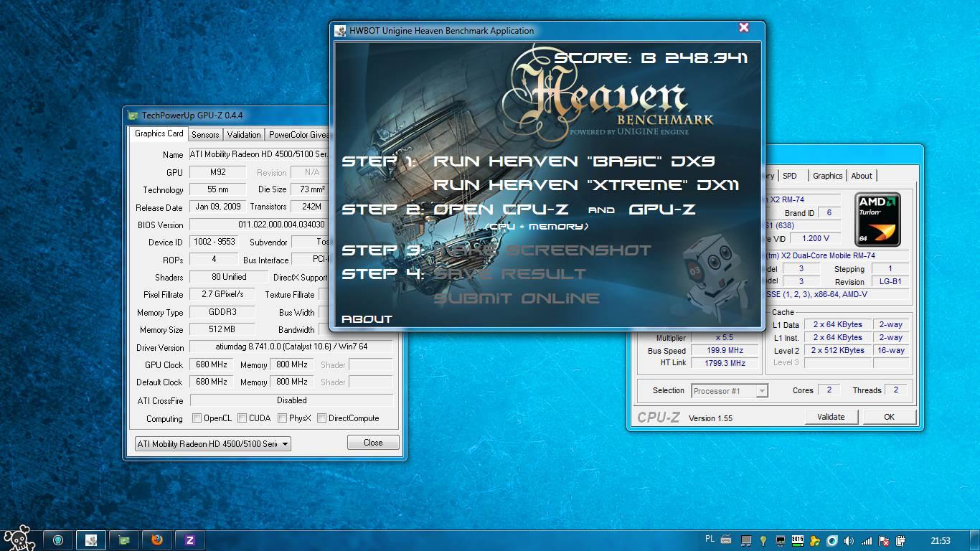Click the Driver Version field
This screenshot has height=551, width=980.
click(x=291, y=347)
